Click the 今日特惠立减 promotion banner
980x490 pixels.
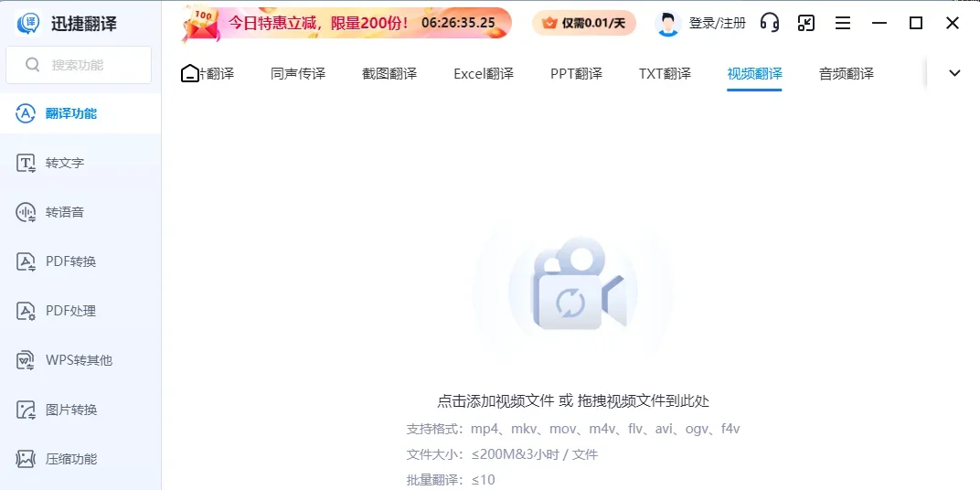[346, 23]
